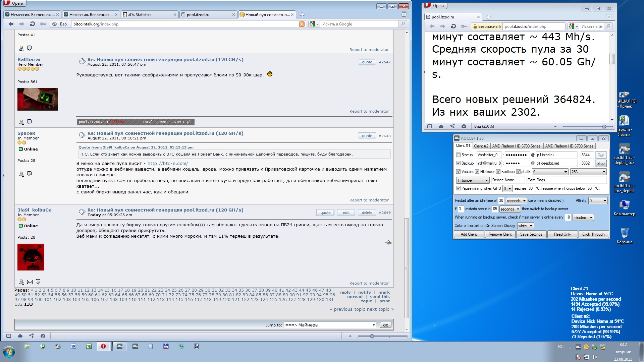Click the RSS feed icon in address bar
Viewport: 644px width, 362px height.
pos(302,24)
